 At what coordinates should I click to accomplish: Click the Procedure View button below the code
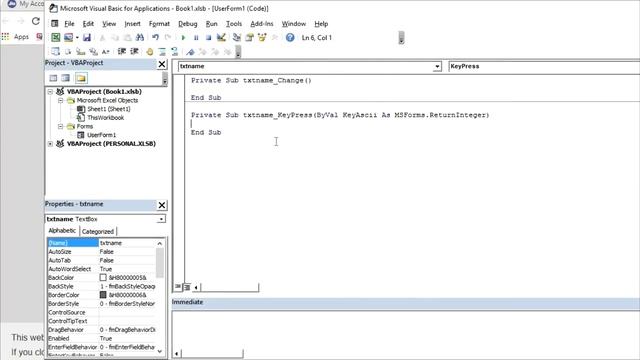click(178, 287)
